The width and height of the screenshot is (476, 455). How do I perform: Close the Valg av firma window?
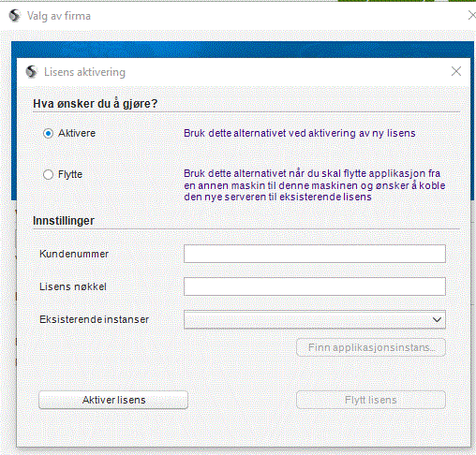(x=472, y=15)
